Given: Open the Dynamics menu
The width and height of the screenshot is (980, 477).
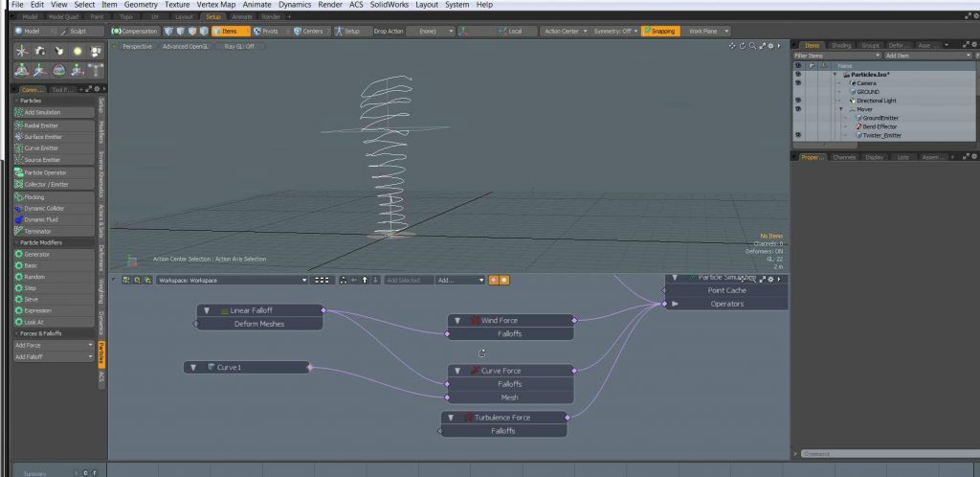Looking at the screenshot, I should click(295, 5).
